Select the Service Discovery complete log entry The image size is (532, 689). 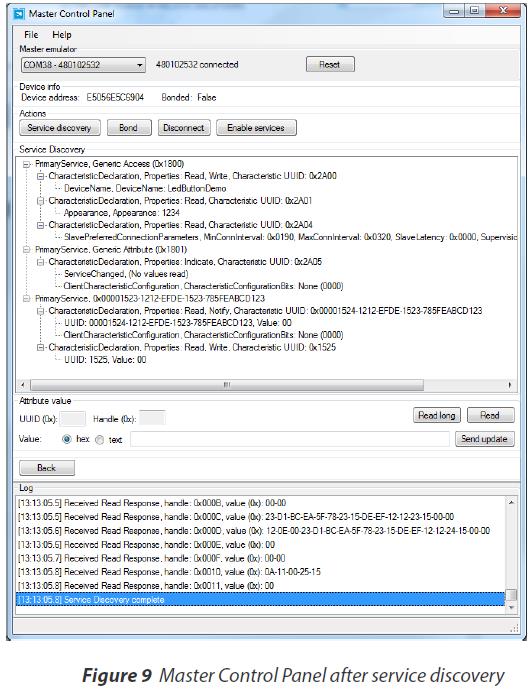[260, 600]
